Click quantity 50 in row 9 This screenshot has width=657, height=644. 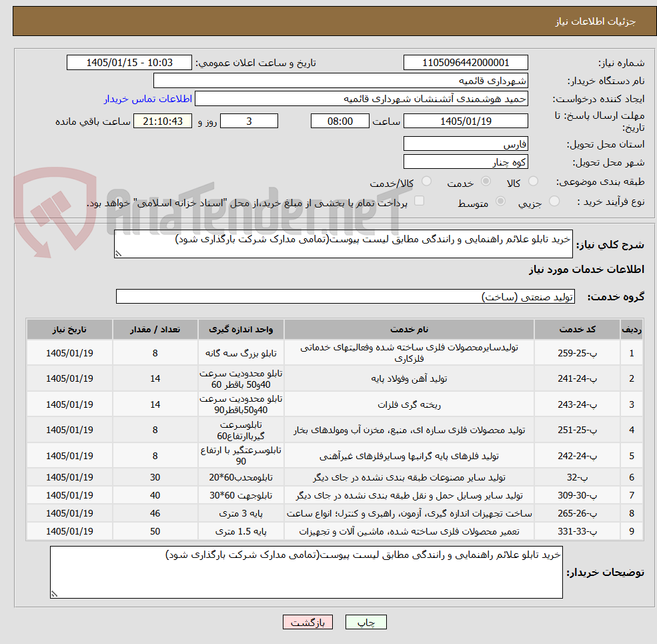tap(155, 532)
